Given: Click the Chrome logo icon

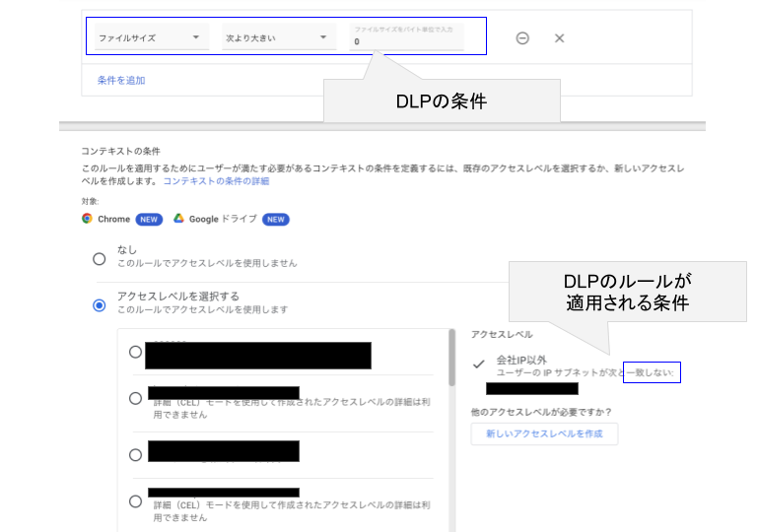Looking at the screenshot, I should click(x=88, y=219).
